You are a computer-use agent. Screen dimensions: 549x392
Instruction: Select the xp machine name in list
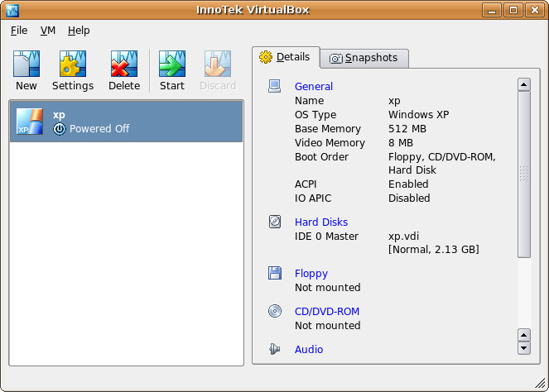click(59, 115)
